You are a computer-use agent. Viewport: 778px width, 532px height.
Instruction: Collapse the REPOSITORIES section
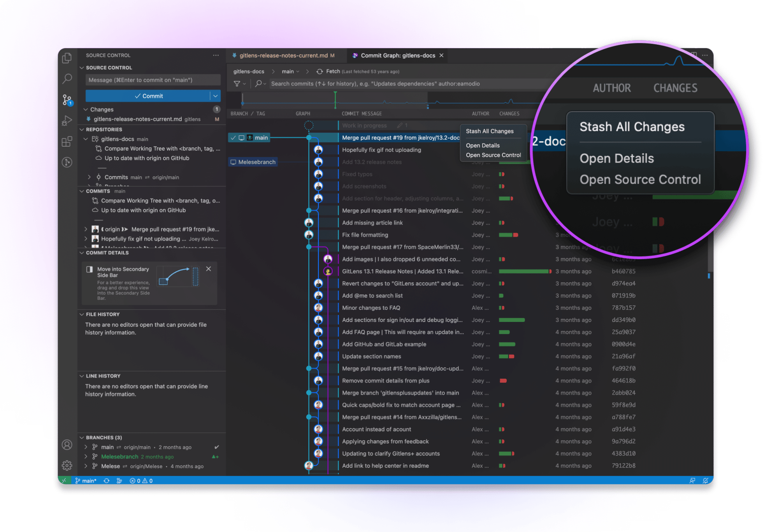point(82,129)
